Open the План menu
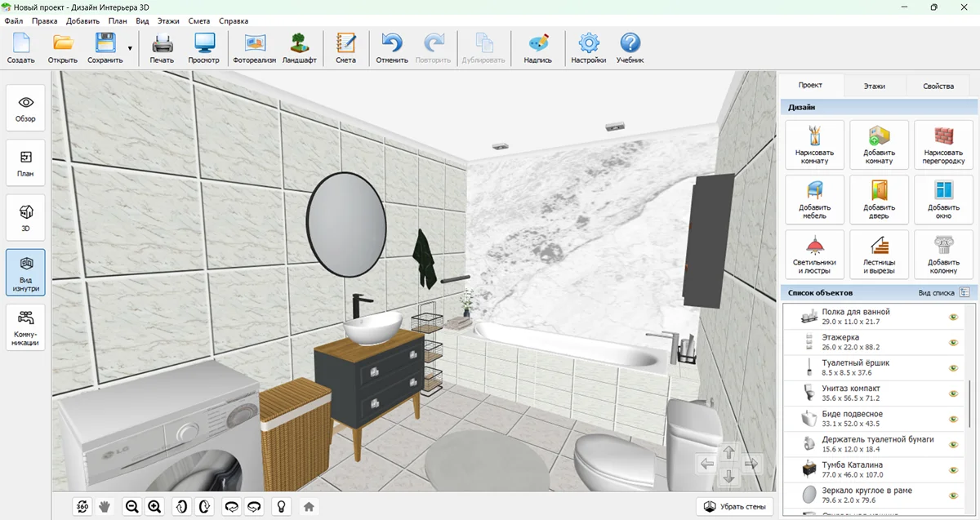Screen dimensions: 980x520 point(118,20)
